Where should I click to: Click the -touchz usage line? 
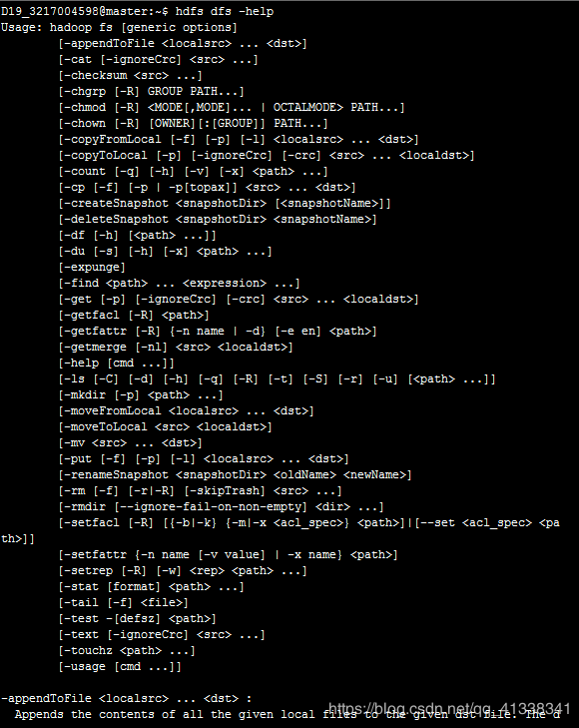127,650
